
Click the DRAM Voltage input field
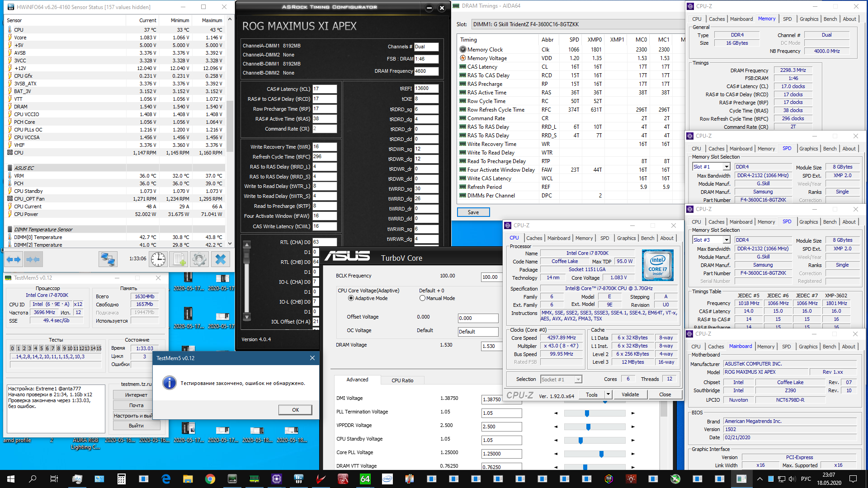tap(491, 347)
